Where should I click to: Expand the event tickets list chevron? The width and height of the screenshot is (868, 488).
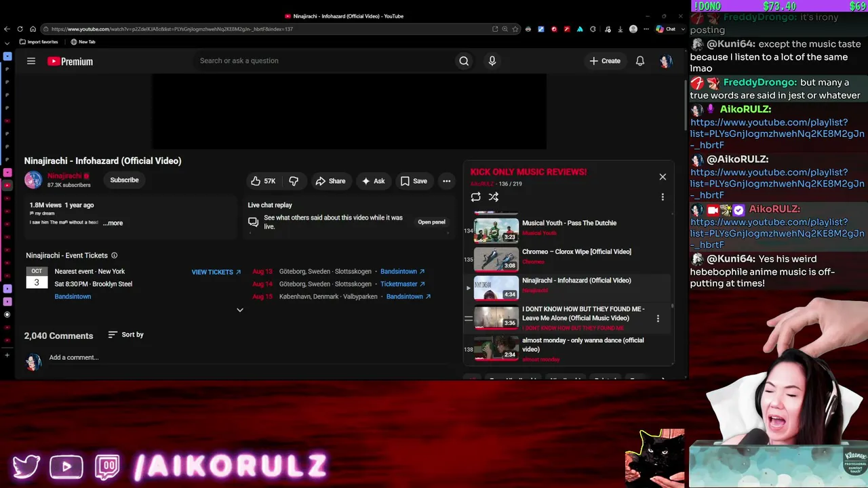(x=239, y=310)
